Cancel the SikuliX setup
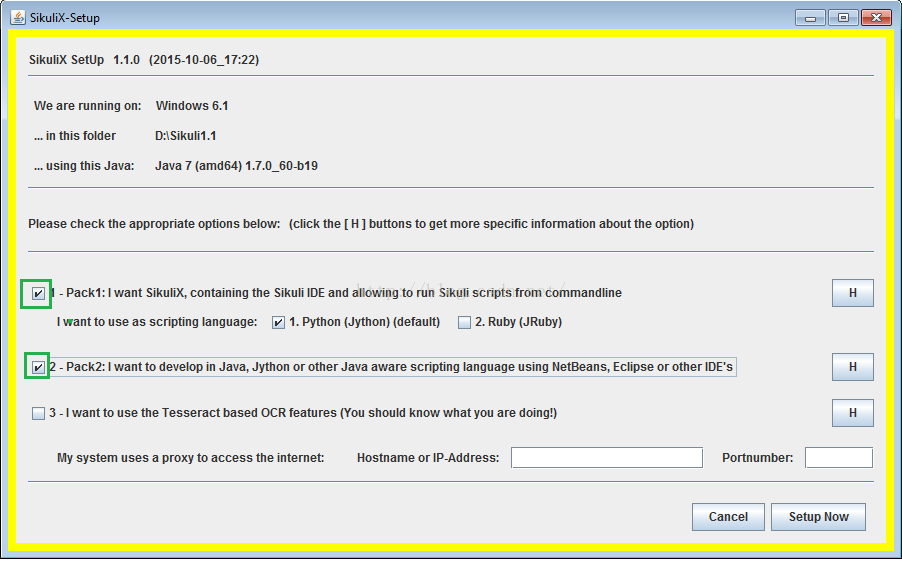902x561 pixels. (728, 517)
